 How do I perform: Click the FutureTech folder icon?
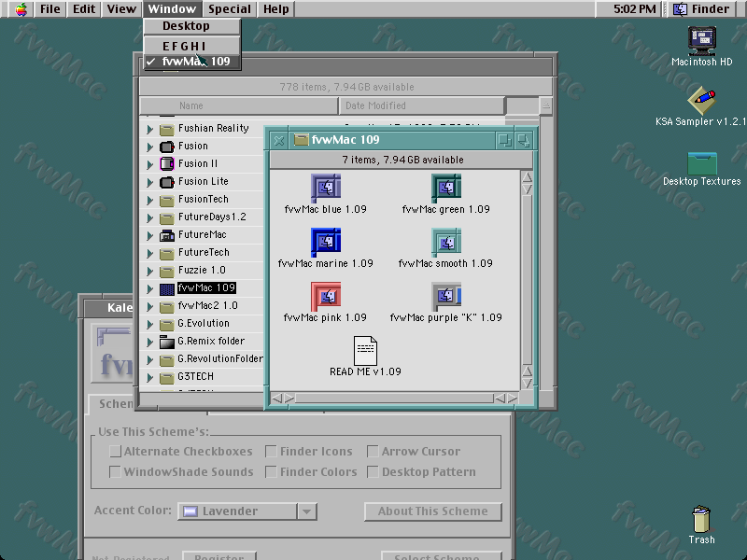coord(167,253)
